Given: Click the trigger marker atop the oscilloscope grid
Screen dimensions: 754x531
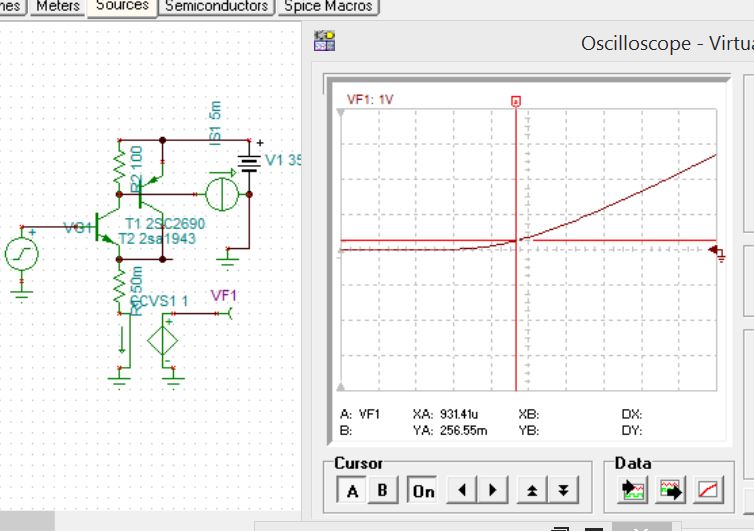Looking at the screenshot, I should point(516,101).
